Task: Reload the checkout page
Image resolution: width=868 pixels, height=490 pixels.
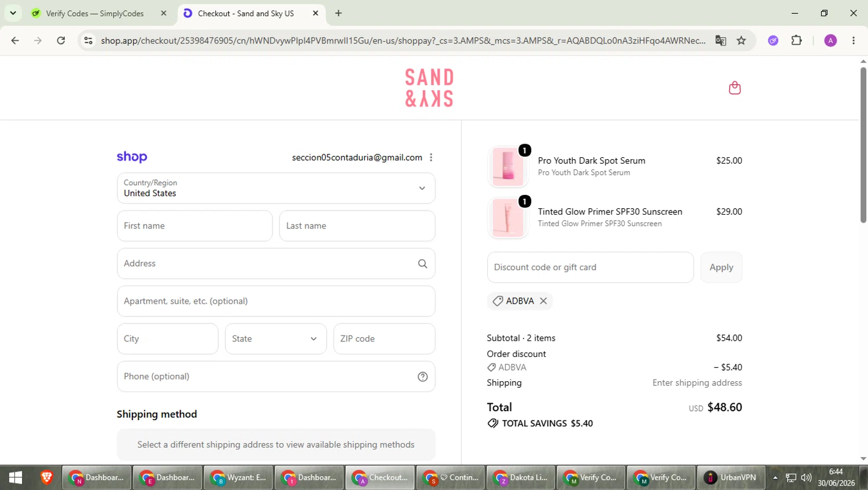Action: coord(61,40)
